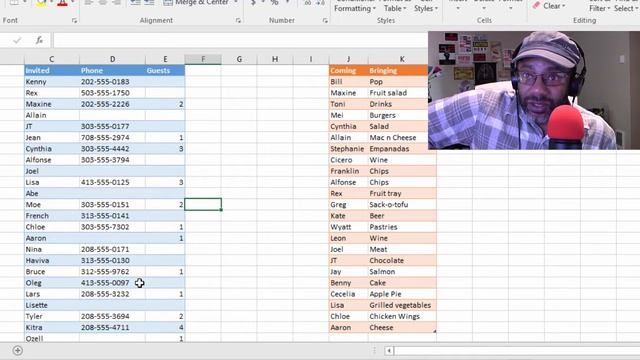This screenshot has height=360, width=640.
Task: Select the Apple Pie cell
Action: click(x=402, y=294)
